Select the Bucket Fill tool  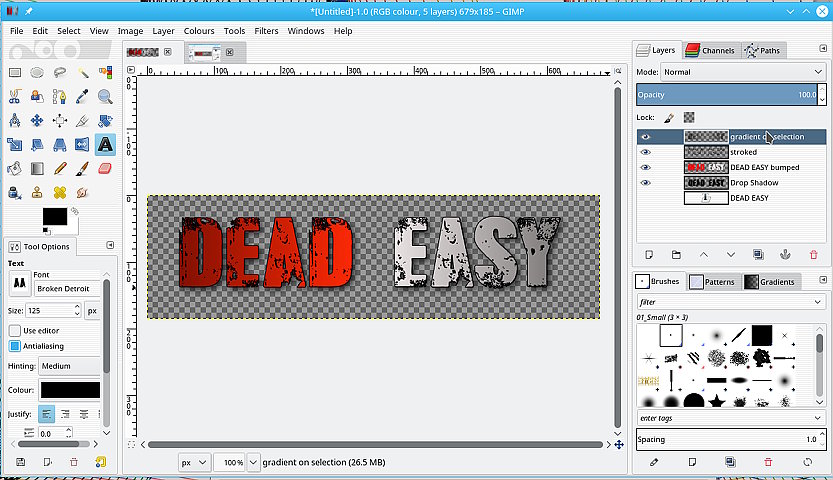[15, 169]
